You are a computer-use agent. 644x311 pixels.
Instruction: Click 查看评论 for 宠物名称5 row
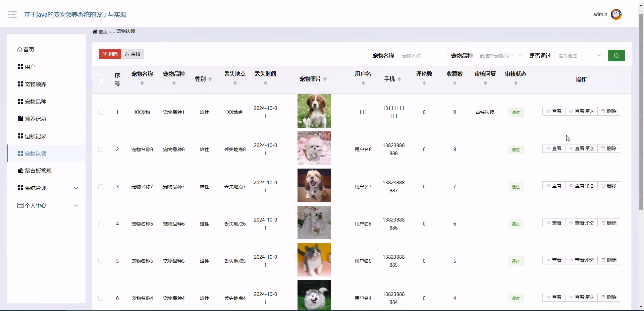(x=581, y=260)
